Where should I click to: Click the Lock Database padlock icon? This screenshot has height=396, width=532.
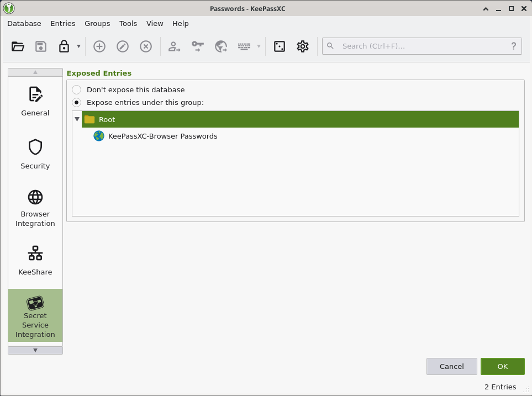[x=64, y=46]
